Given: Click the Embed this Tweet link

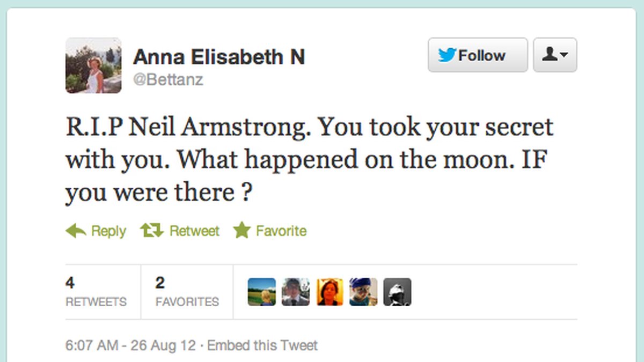Looking at the screenshot, I should point(262,345).
